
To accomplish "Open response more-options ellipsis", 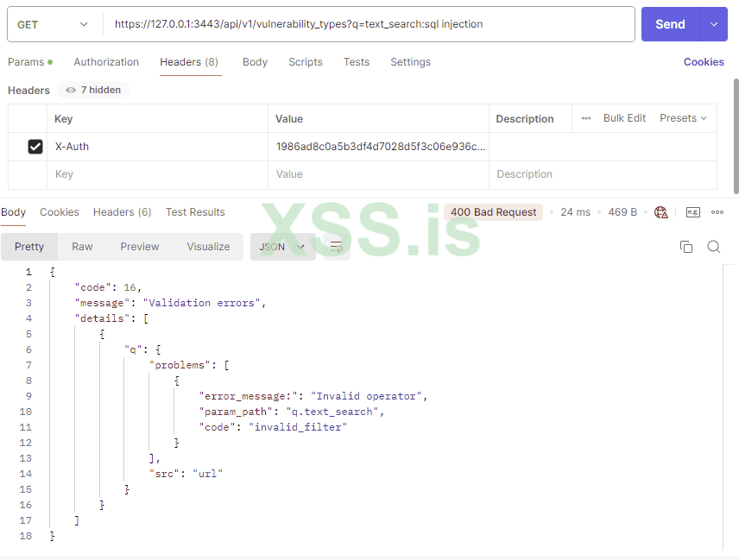I will coord(717,212).
